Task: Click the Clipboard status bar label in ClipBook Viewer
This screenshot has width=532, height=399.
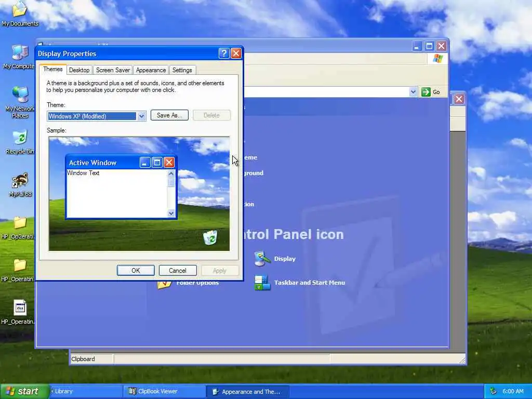Action: point(83,359)
